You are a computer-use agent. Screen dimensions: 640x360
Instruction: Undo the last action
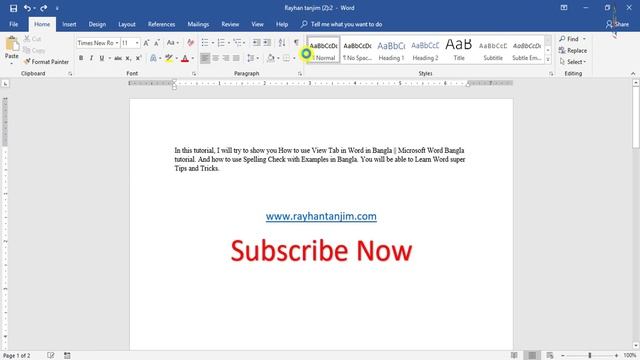(27, 8)
